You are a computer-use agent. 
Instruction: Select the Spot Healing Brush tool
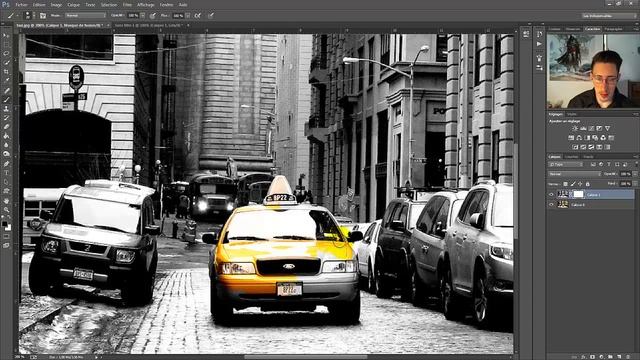pyautogui.click(x=6, y=91)
